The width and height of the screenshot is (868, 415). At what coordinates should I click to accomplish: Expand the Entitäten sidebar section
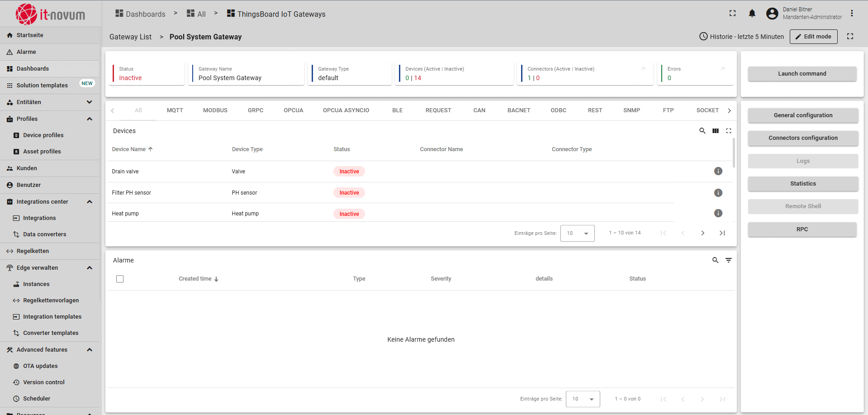(x=90, y=102)
